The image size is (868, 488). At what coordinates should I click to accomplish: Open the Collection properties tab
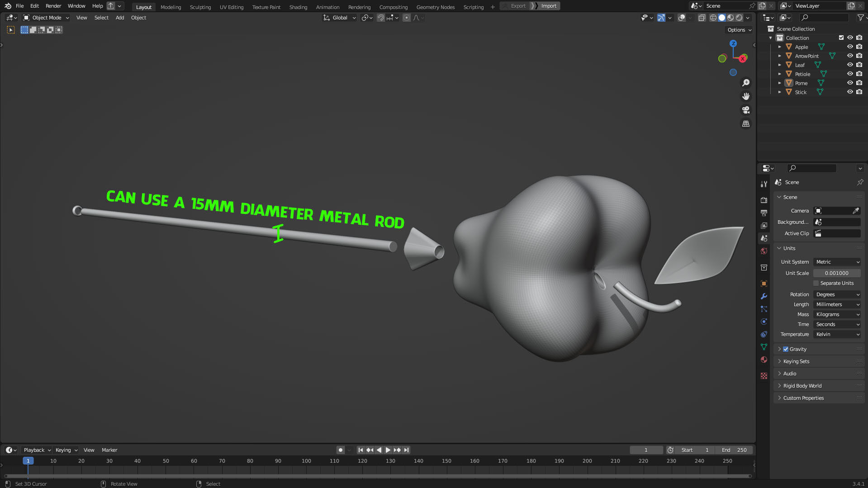(x=764, y=267)
